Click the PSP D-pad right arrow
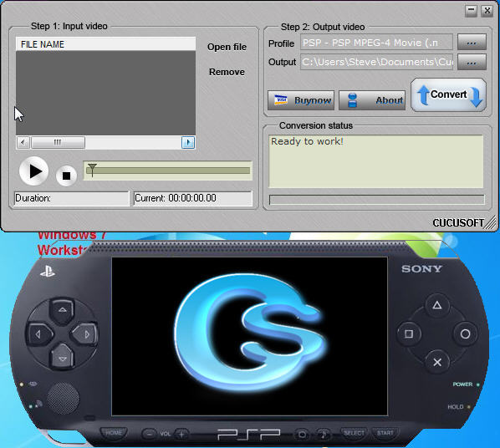 click(85, 334)
